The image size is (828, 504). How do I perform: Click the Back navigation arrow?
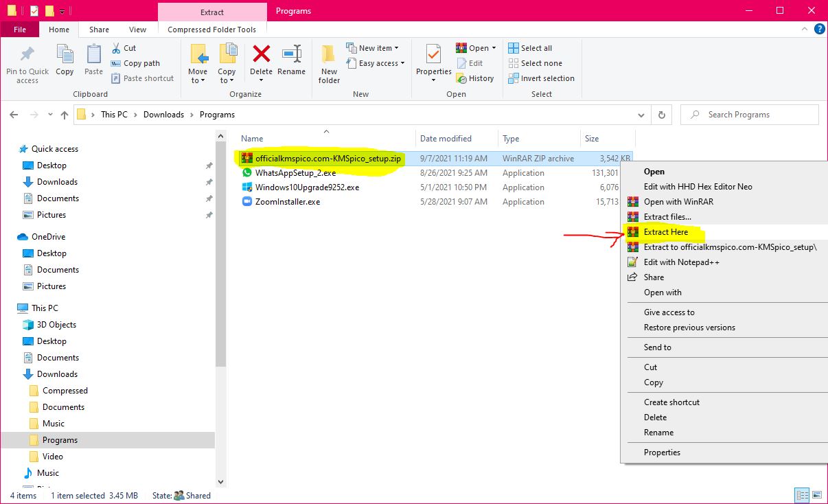[14, 115]
